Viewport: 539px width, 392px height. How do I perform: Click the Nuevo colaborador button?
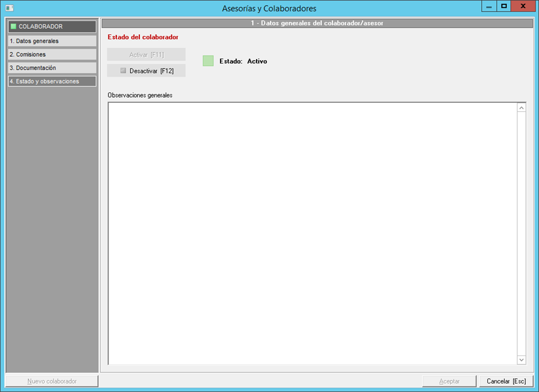52,381
